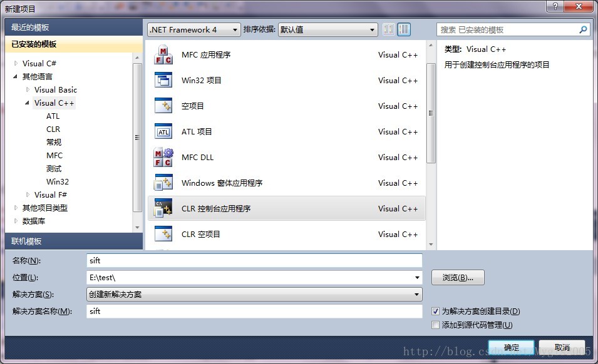This screenshot has height=364, width=598.
Task: Click the MFC DLL template icon
Action: coord(163,157)
